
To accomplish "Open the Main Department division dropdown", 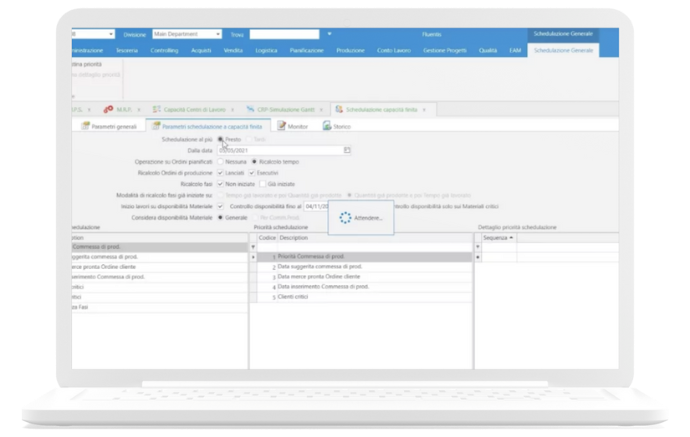I will pos(217,34).
